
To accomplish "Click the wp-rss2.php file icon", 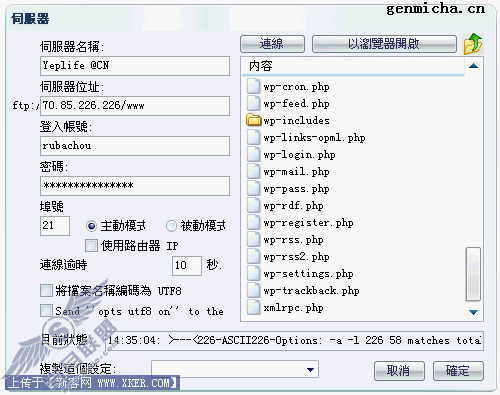I will (253, 256).
